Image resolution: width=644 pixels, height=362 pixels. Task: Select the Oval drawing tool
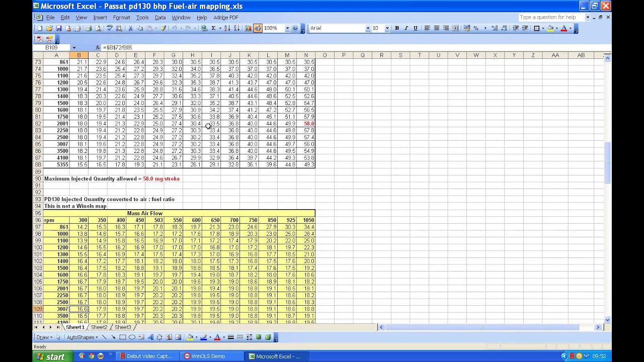[x=132, y=337]
